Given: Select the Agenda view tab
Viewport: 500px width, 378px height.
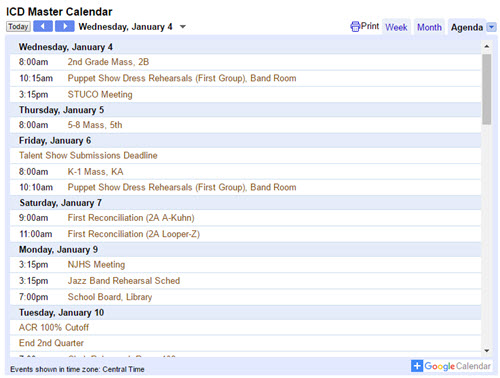Looking at the screenshot, I should pyautogui.click(x=467, y=27).
